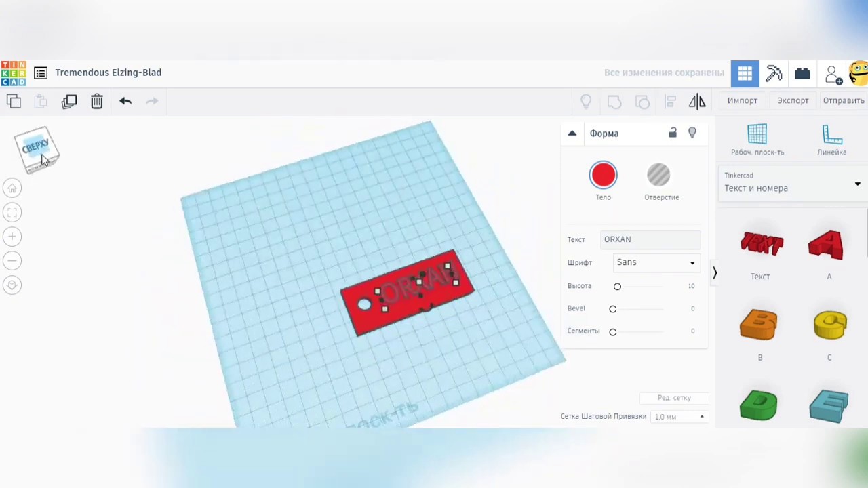Adjust the Bevel slider handle
Viewport: 868px width, 488px height.
(612, 309)
